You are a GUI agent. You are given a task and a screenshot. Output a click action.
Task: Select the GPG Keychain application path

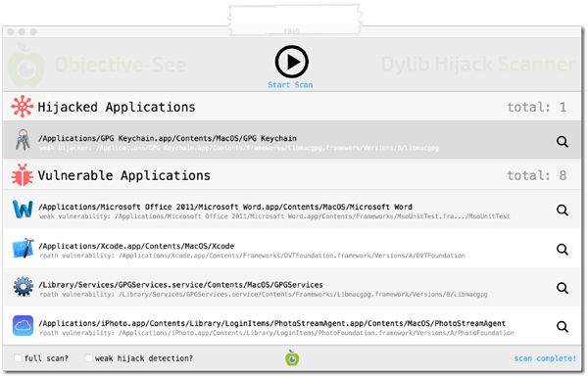pyautogui.click(x=168, y=138)
